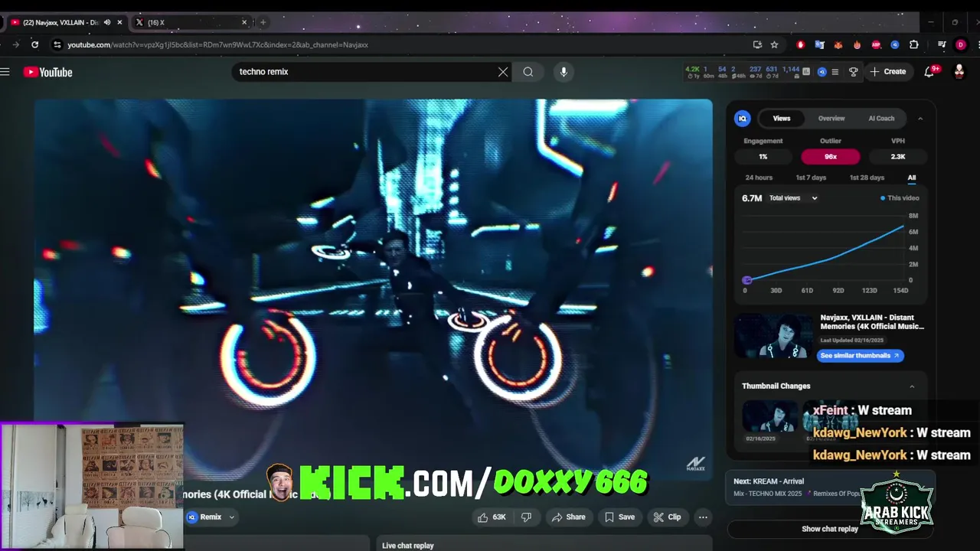Viewport: 980px width, 551px height.
Task: Run the search with the magnifier button
Action: coord(528,72)
